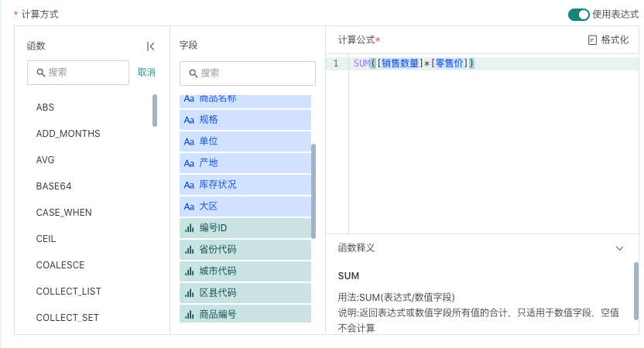Choose the ADD_MONTHS function
Image resolution: width=644 pixels, height=348 pixels.
coord(68,134)
